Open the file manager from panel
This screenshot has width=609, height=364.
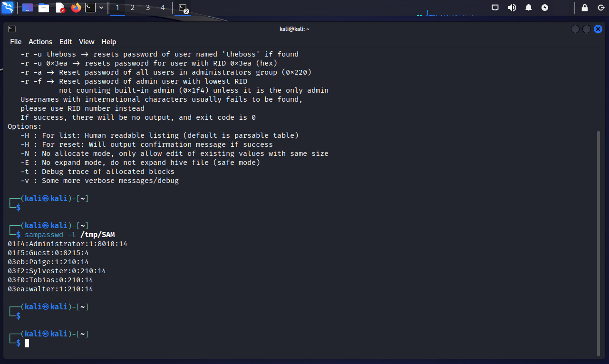[x=44, y=8]
